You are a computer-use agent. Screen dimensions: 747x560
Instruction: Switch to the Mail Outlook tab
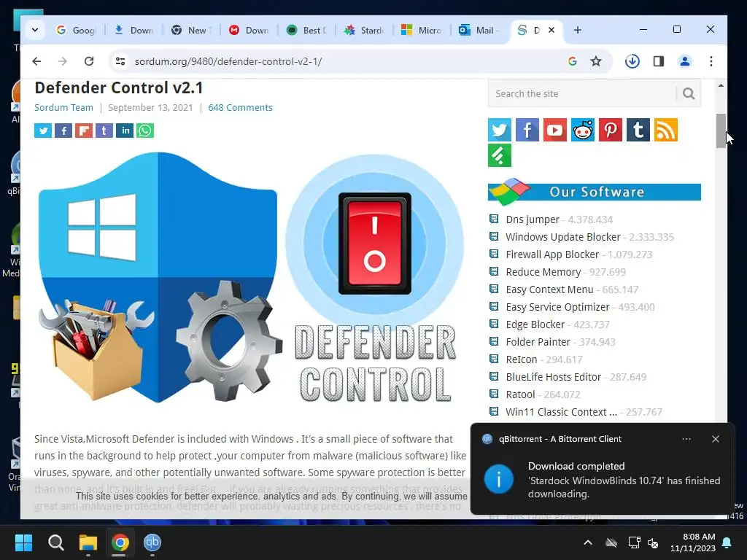tap(480, 30)
